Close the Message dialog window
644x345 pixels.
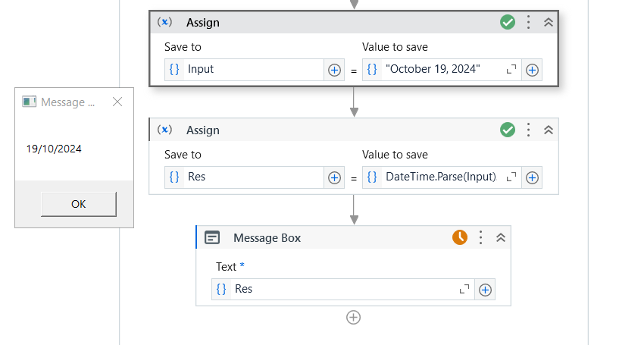point(117,102)
